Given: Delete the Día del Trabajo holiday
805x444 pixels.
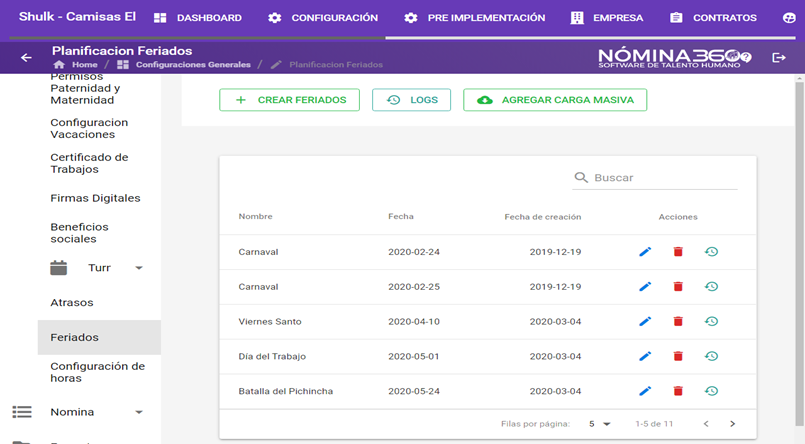Looking at the screenshot, I should (x=678, y=356).
